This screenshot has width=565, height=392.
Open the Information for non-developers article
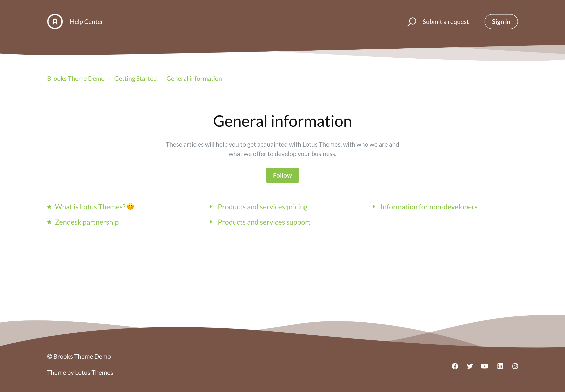coord(429,207)
